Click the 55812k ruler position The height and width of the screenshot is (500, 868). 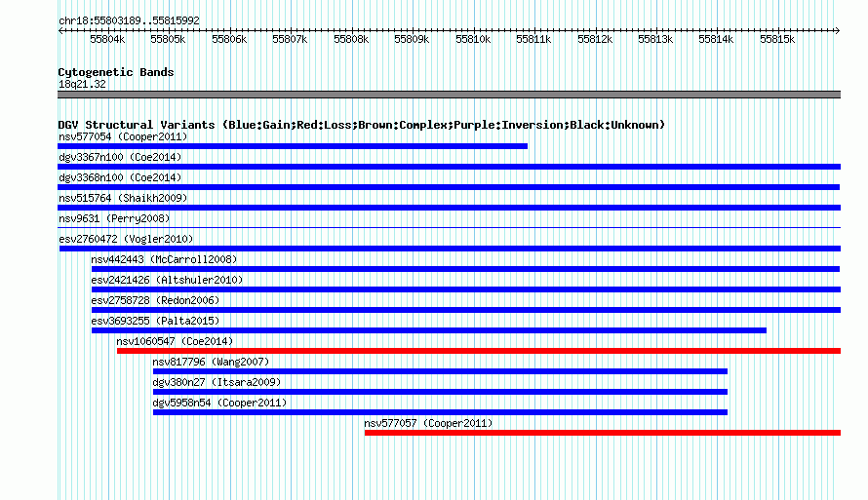pos(595,39)
